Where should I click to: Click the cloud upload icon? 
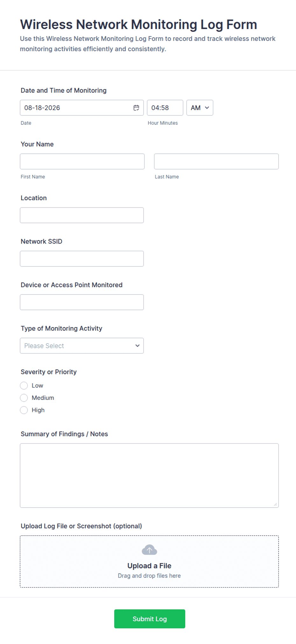149,550
